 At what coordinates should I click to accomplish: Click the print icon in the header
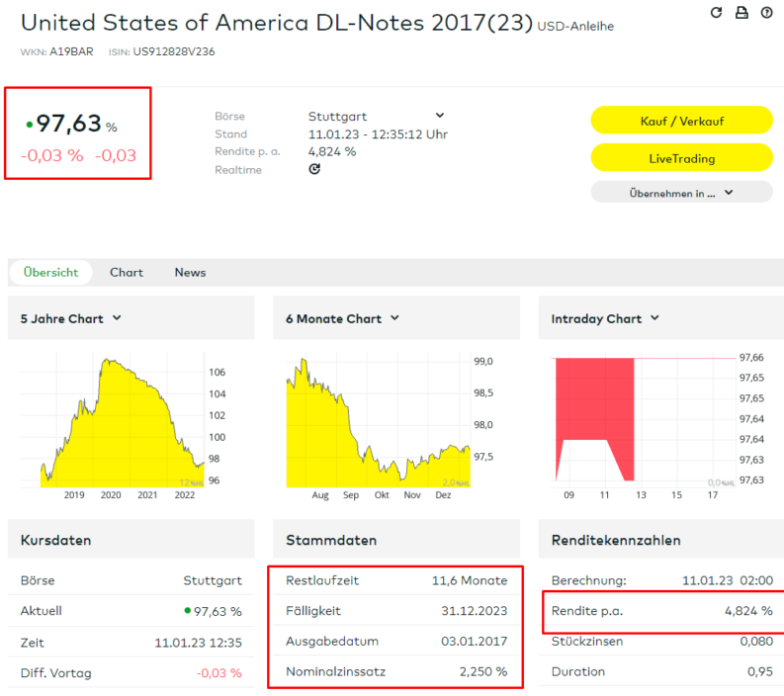coord(741,13)
